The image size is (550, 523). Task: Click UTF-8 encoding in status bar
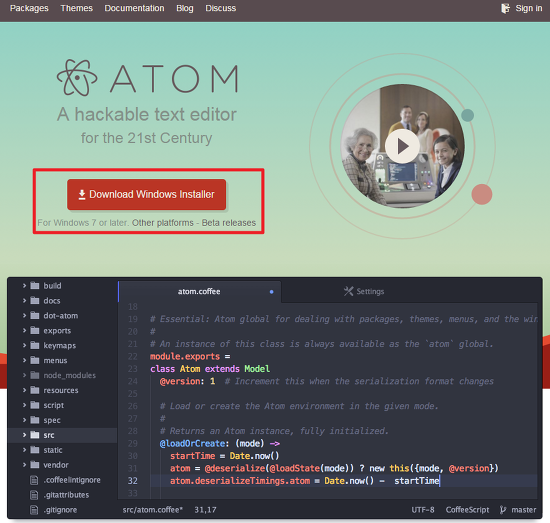423,510
